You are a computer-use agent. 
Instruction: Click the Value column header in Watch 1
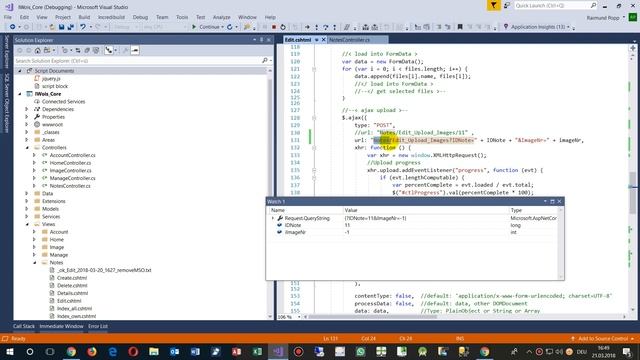(x=426, y=210)
